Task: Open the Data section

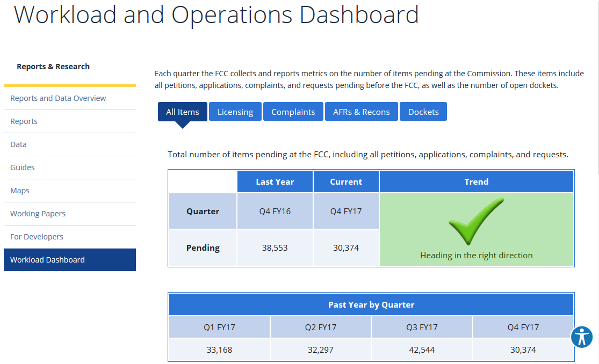Action: coord(18,144)
